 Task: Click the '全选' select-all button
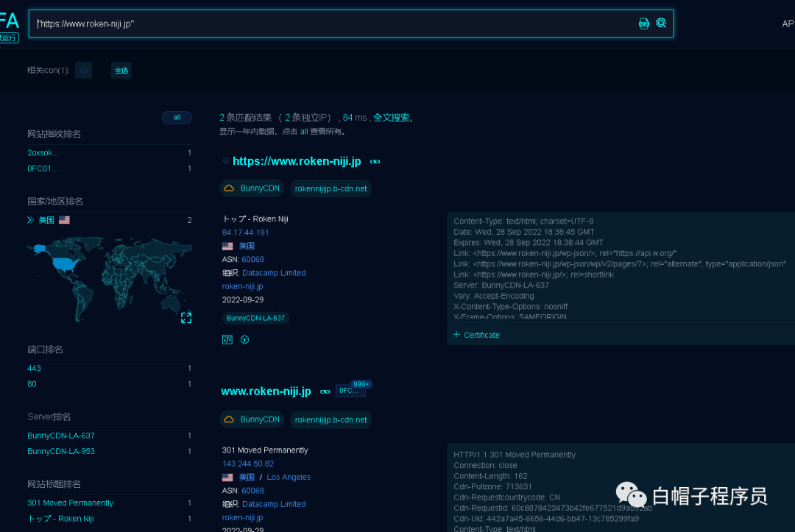[x=121, y=71]
